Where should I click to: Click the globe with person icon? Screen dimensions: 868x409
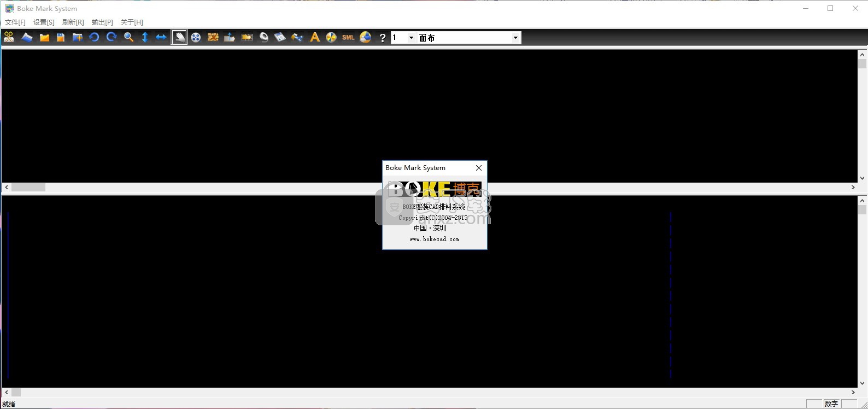365,37
